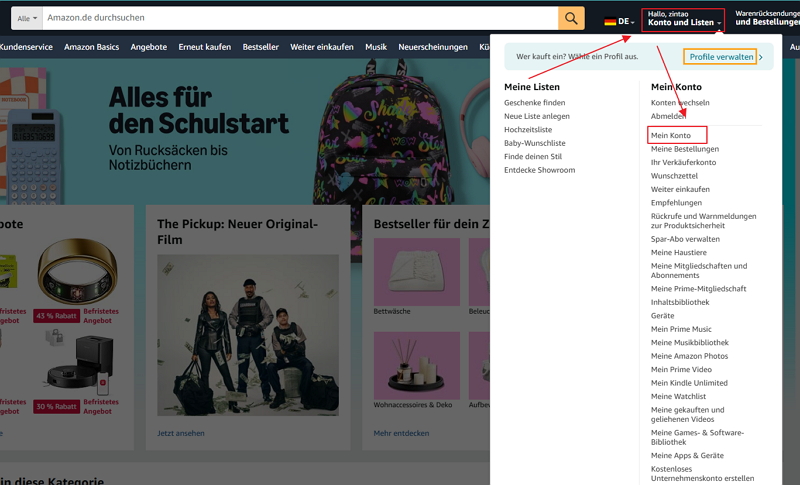800x485 pixels.
Task: Click Jetzt ansehen link
Action: tap(181, 433)
